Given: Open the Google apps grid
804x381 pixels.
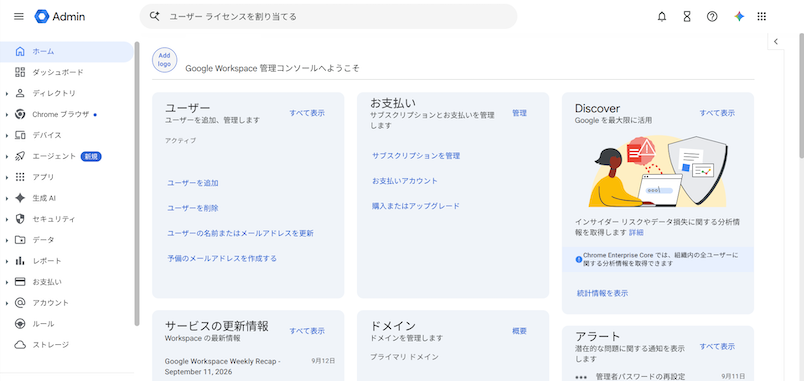Looking at the screenshot, I should (761, 16).
